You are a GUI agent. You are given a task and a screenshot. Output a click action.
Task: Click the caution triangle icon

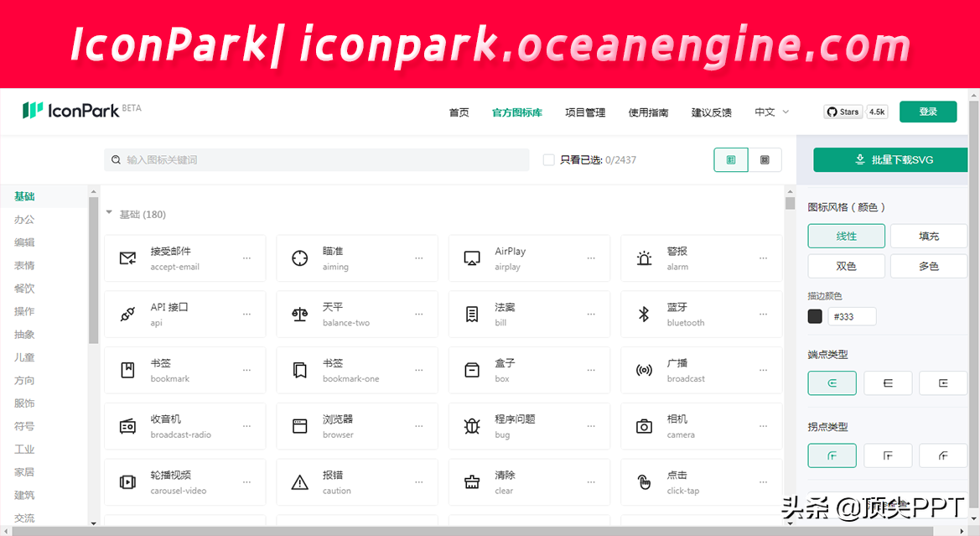pyautogui.click(x=300, y=482)
